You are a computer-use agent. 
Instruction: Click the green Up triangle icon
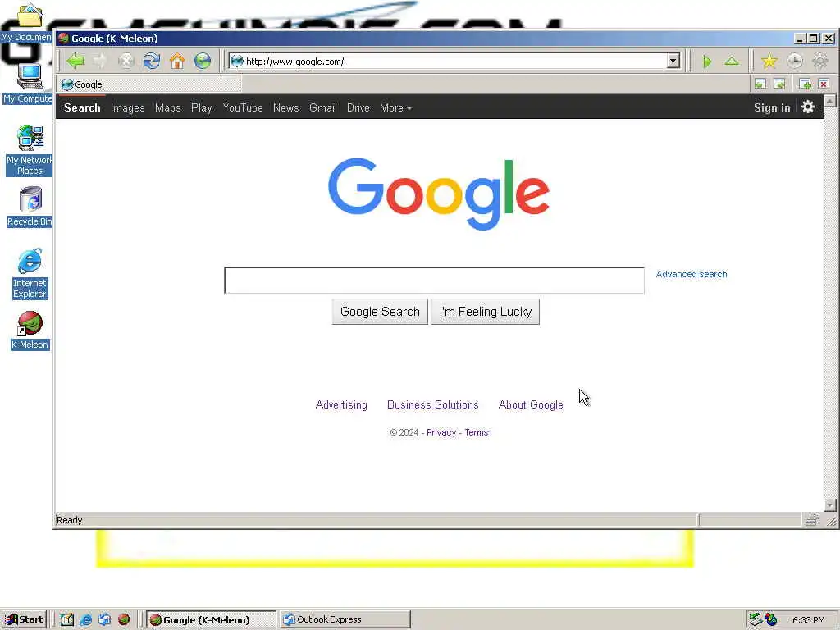(x=732, y=62)
